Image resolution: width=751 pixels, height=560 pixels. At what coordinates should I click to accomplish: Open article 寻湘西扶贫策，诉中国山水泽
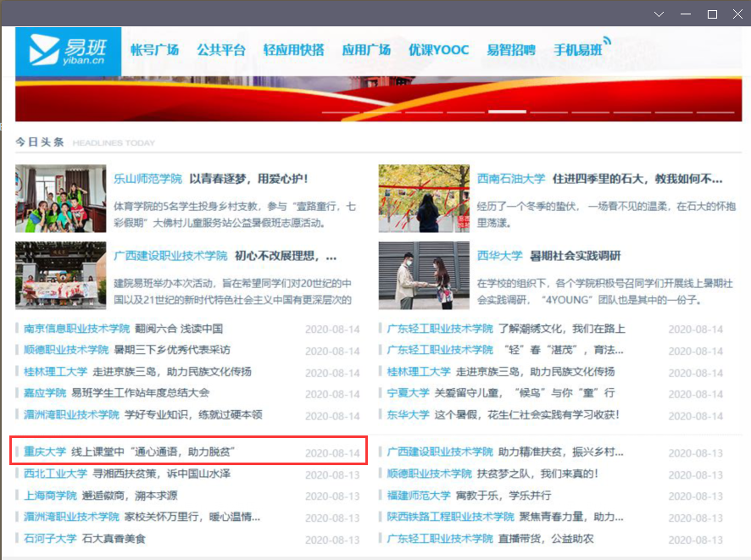tap(161, 474)
